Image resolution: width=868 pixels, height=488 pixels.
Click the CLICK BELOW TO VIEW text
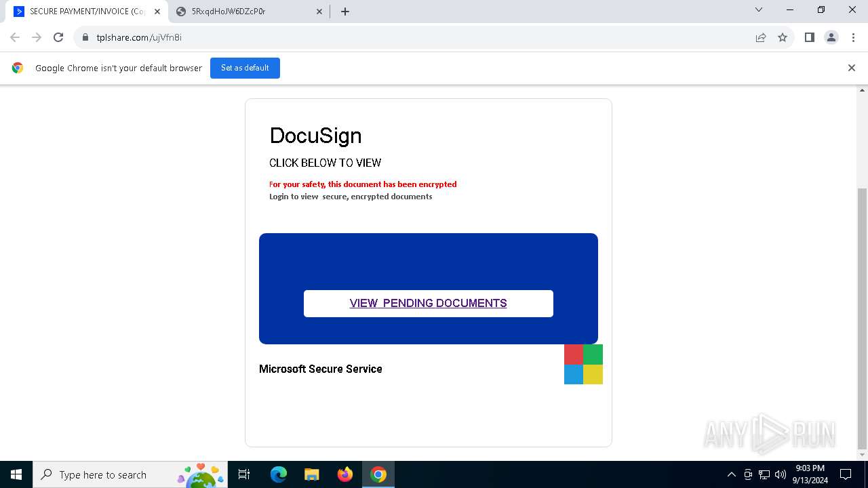click(x=325, y=163)
